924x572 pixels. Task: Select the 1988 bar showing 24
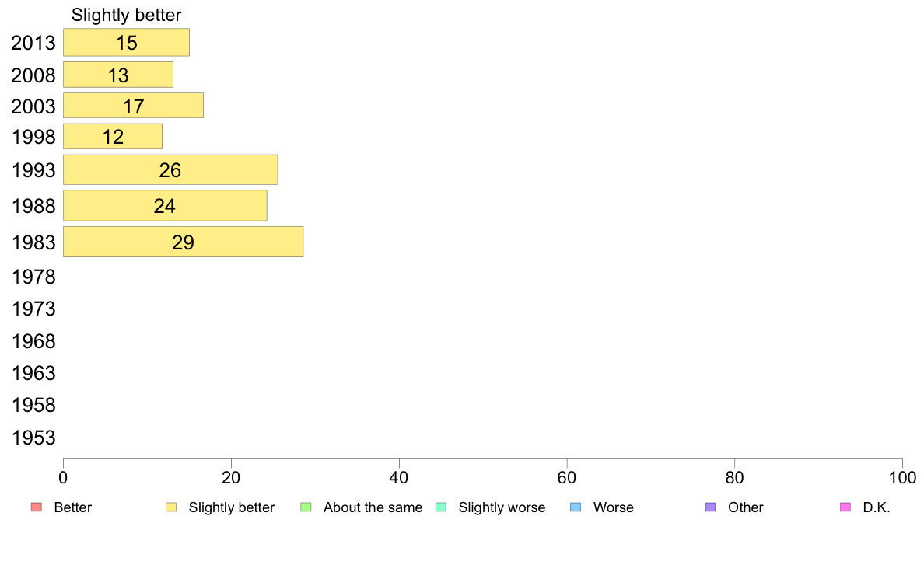click(165, 206)
